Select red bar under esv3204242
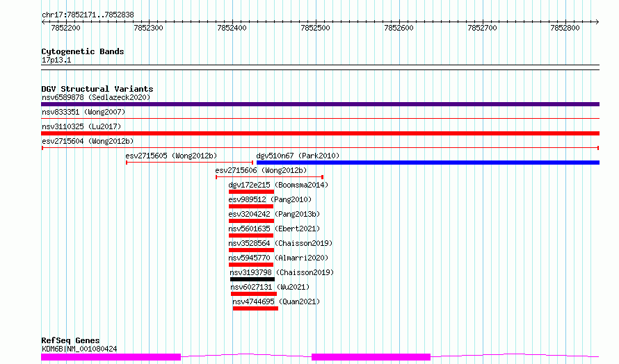Screen dimensions: 619x364 point(252,221)
